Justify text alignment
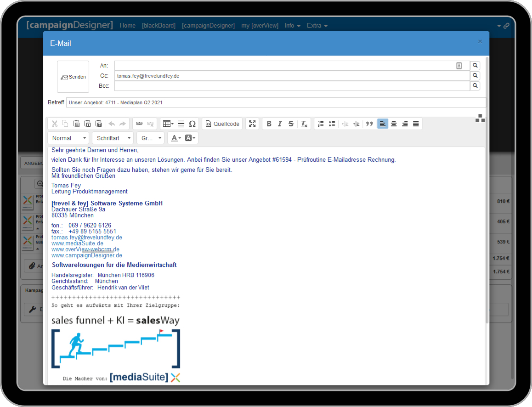532x407 pixels. point(416,124)
